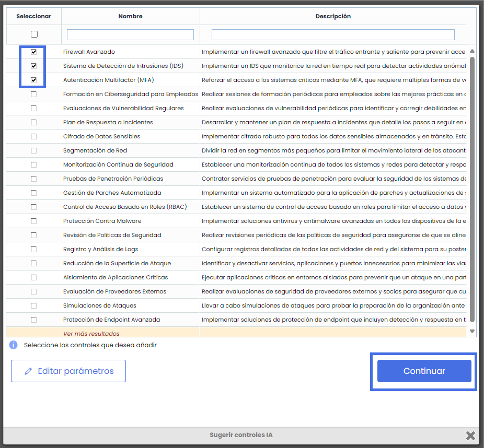Close the Sugerir controles IA dialog
Image resolution: width=484 pixels, height=448 pixels.
pos(470,435)
